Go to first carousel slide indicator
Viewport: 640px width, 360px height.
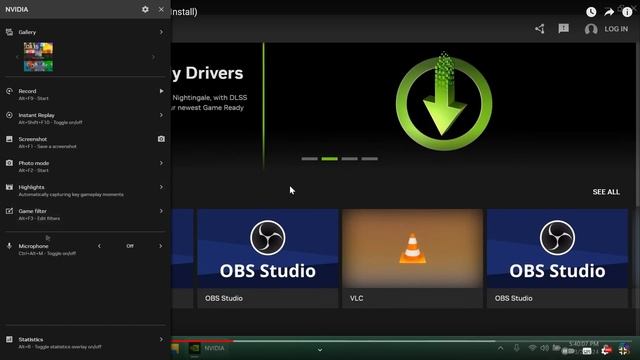point(309,159)
